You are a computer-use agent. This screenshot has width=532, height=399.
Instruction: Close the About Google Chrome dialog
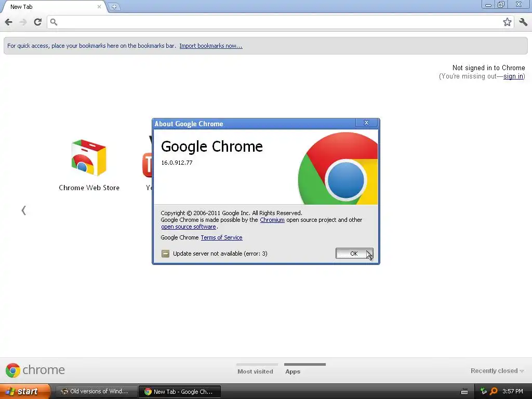[366, 123]
